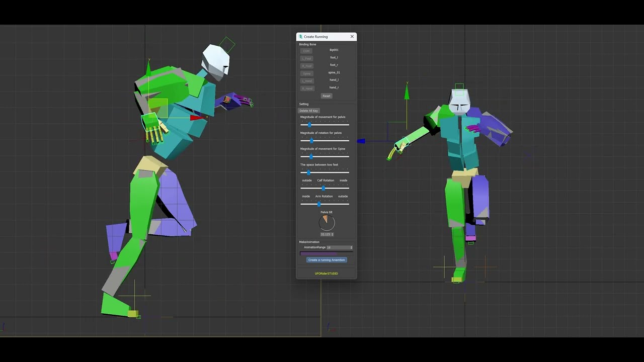Click the R_Hand binding button
The image size is (644, 362).
(x=306, y=88)
